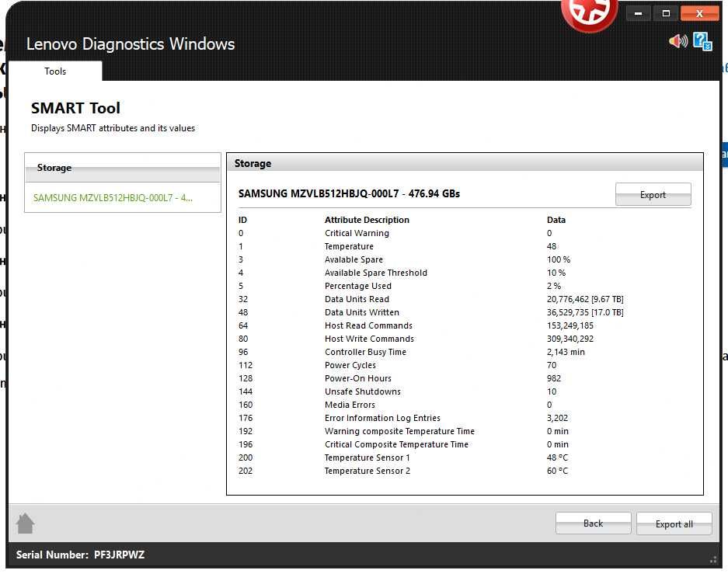The height and width of the screenshot is (574, 728).
Task: Click the value 309,340,292
Action: pos(570,339)
